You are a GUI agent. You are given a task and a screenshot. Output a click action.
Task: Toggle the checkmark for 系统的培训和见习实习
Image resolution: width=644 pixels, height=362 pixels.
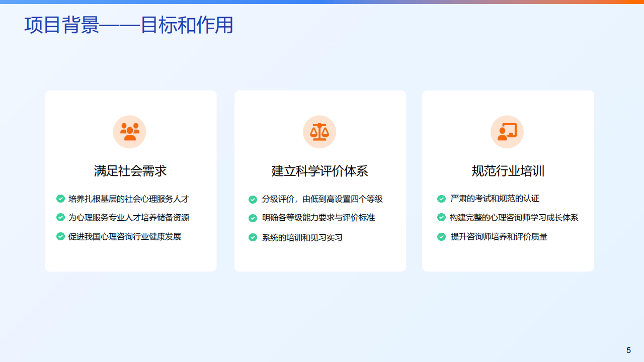point(253,237)
